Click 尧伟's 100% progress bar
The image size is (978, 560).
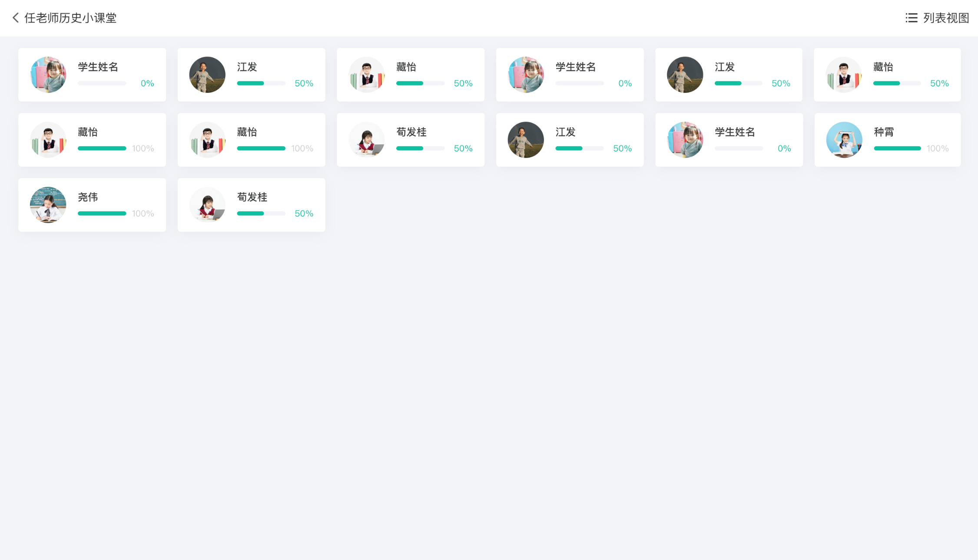pyautogui.click(x=102, y=214)
